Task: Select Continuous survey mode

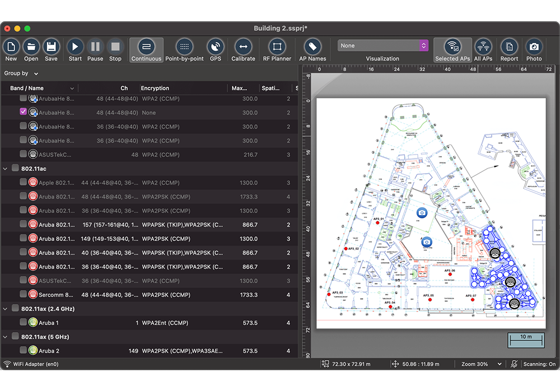Action: tap(146, 50)
